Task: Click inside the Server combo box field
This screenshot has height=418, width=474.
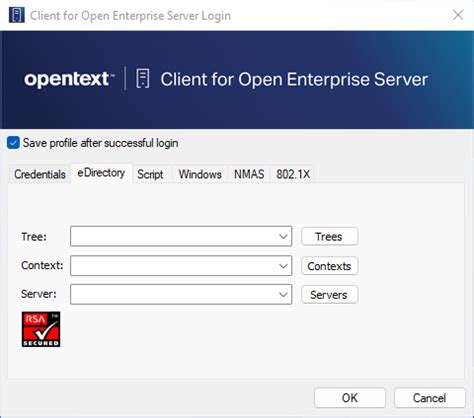Action: click(x=181, y=295)
